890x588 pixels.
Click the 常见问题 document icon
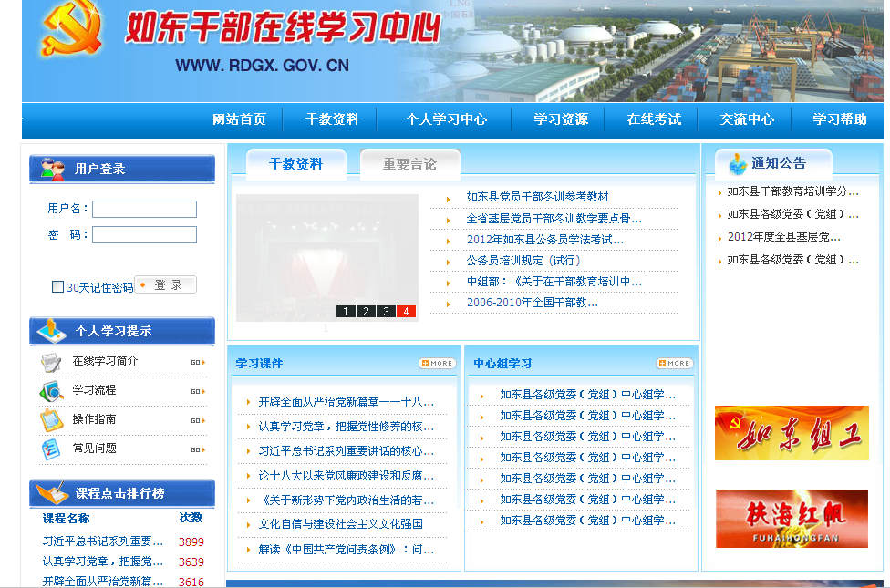(x=50, y=449)
